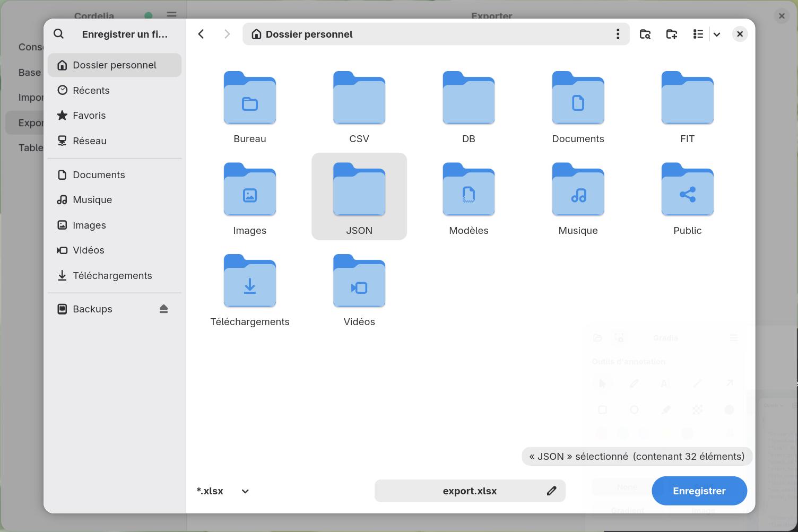Open the *.xlsx file type dropdown
Image resolution: width=798 pixels, height=532 pixels.
(223, 491)
